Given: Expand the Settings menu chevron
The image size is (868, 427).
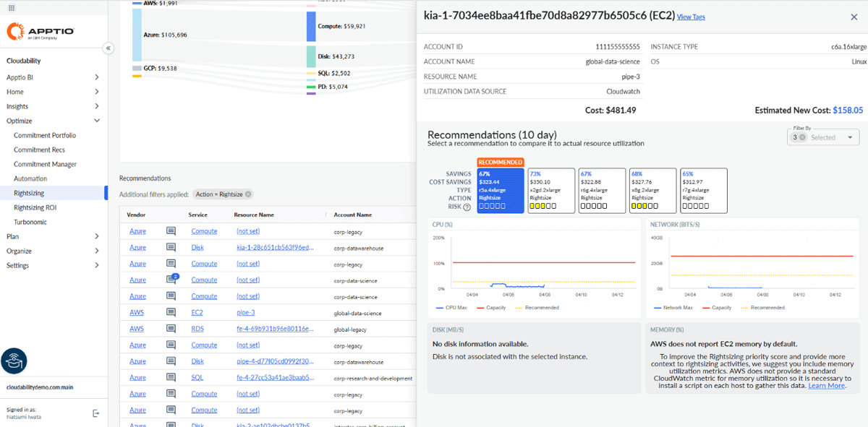Looking at the screenshot, I should point(97,265).
